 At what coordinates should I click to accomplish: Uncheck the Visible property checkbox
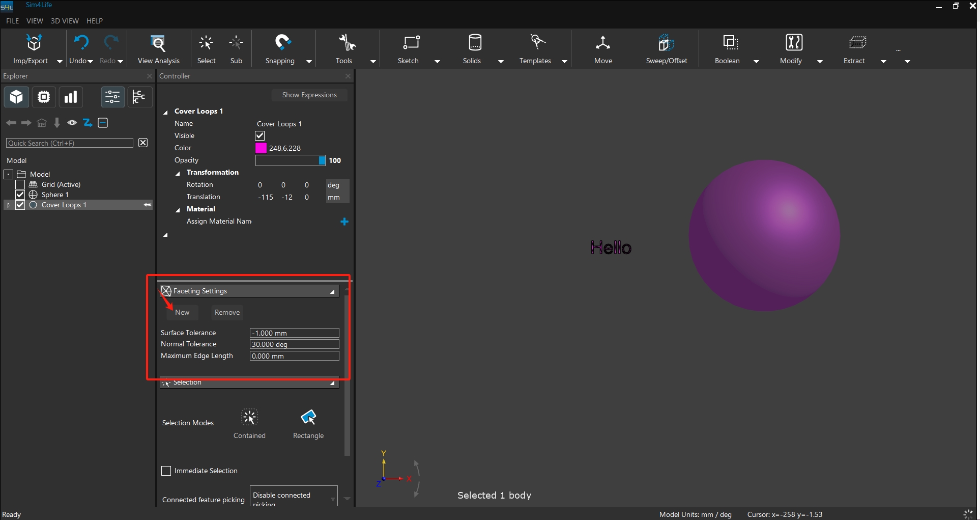(x=260, y=136)
